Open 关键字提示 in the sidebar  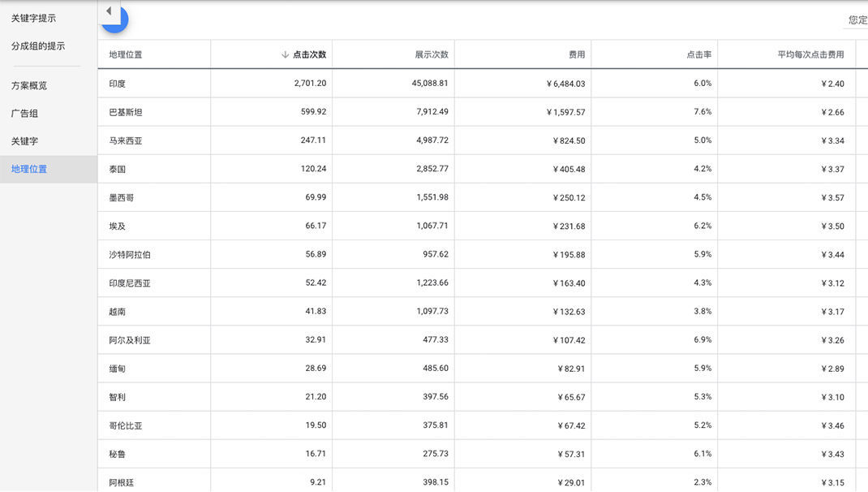pyautogui.click(x=34, y=18)
